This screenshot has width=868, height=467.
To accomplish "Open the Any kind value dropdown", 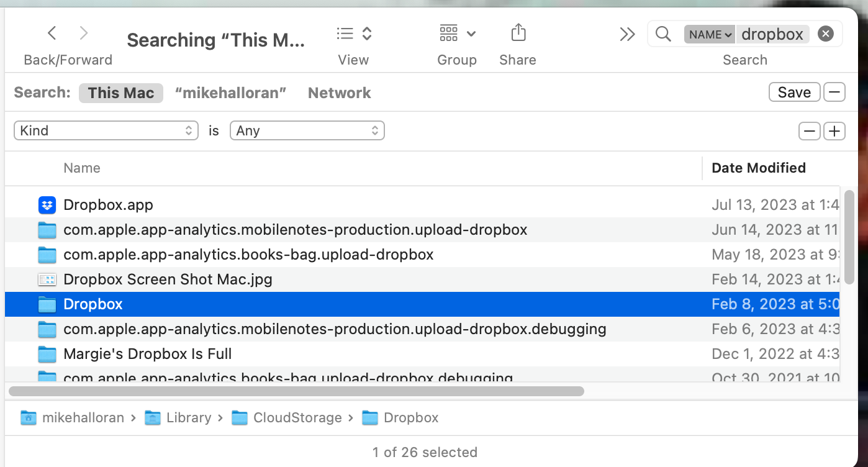I will (x=307, y=130).
